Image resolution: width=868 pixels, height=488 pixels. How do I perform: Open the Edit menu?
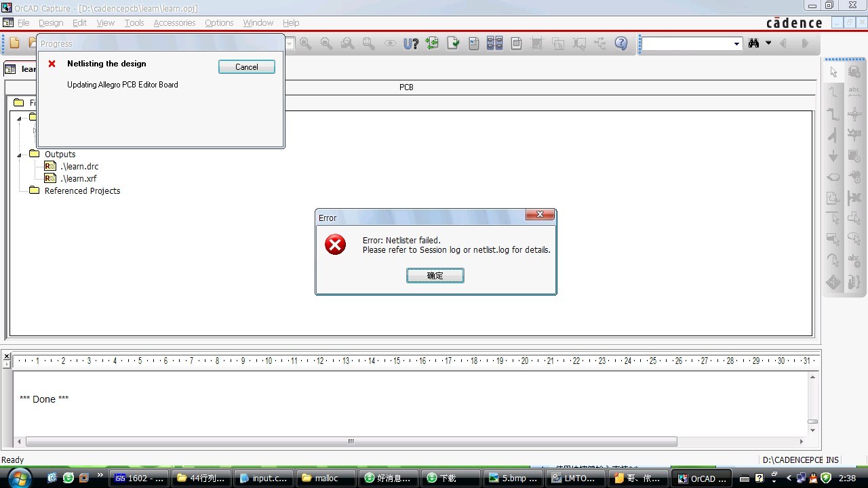[80, 23]
